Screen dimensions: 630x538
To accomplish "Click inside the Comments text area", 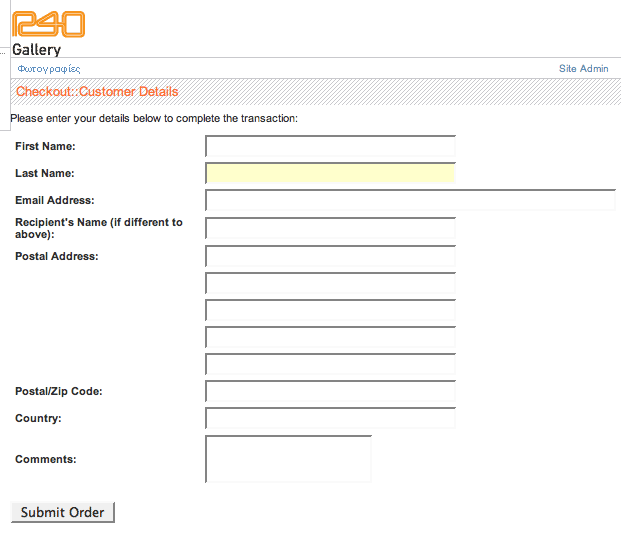I will click(x=288, y=459).
